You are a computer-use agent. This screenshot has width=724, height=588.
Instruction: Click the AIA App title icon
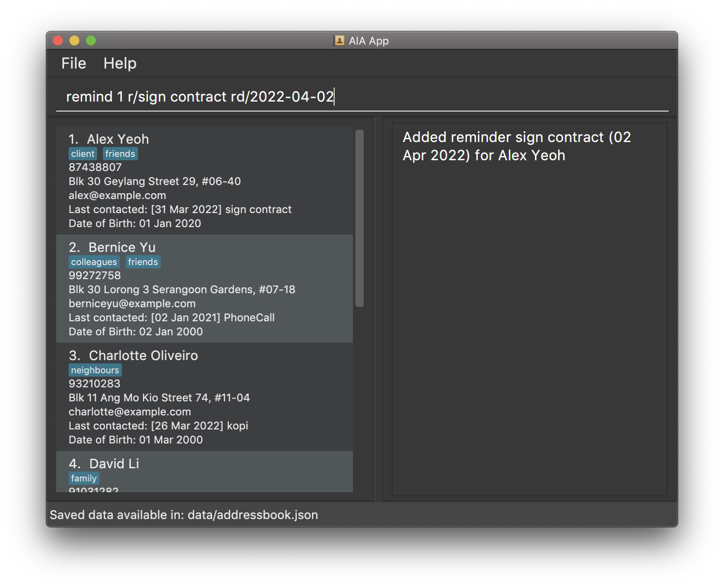click(339, 40)
